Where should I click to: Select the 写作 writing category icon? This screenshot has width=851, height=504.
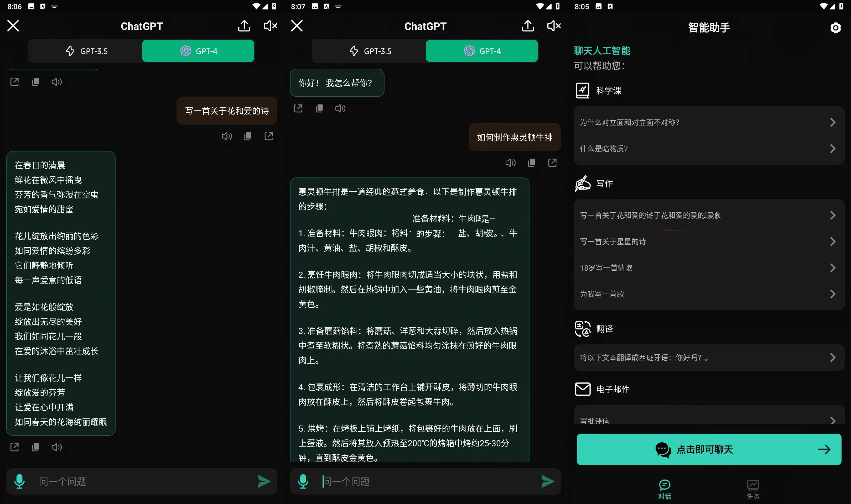582,183
